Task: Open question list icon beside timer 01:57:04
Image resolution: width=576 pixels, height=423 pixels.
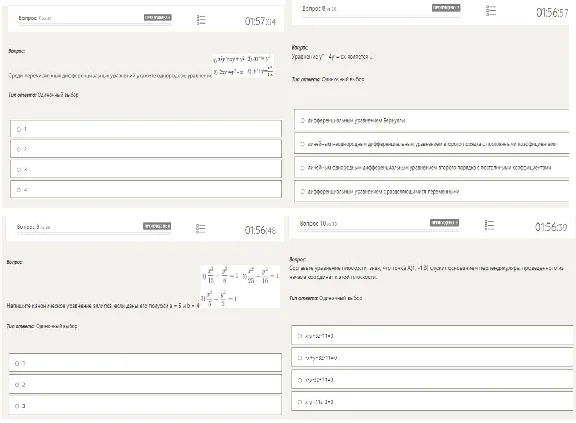Action: 201,20
